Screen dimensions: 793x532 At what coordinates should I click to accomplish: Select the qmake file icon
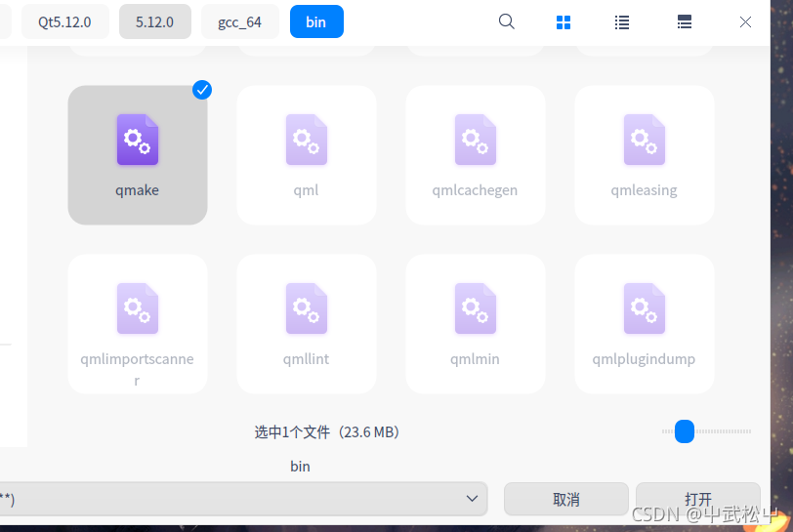tap(138, 140)
